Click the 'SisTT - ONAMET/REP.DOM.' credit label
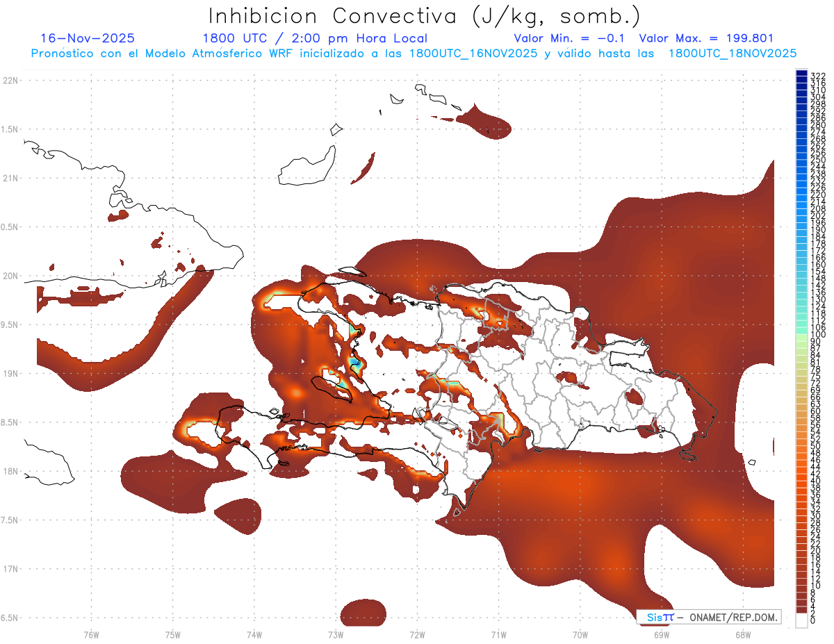Image resolution: width=834 pixels, height=644 pixels. 709,617
